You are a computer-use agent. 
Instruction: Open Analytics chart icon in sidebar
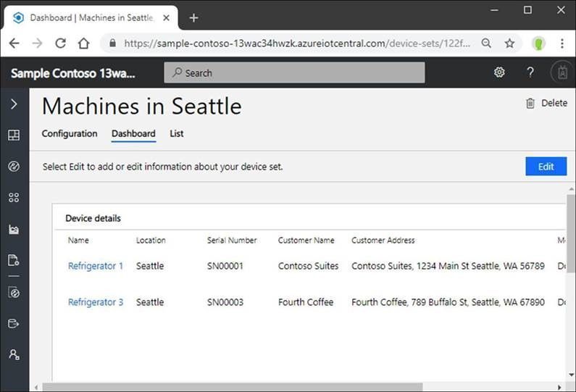pos(14,229)
